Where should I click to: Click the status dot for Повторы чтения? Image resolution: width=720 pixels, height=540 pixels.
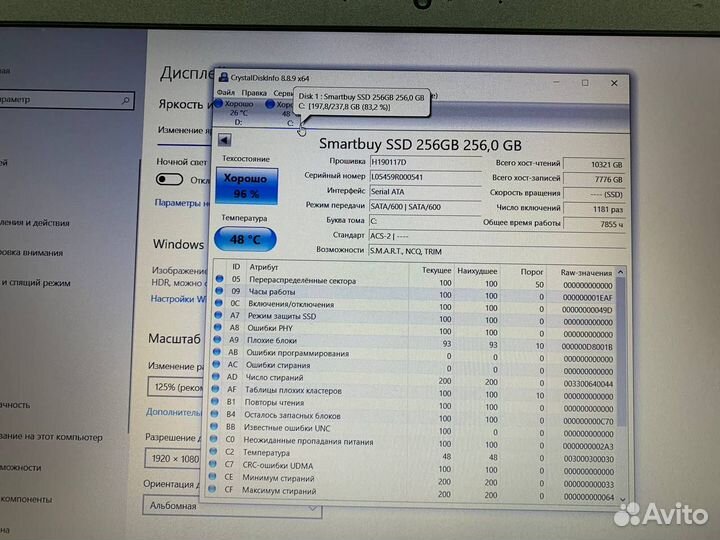[x=215, y=401]
